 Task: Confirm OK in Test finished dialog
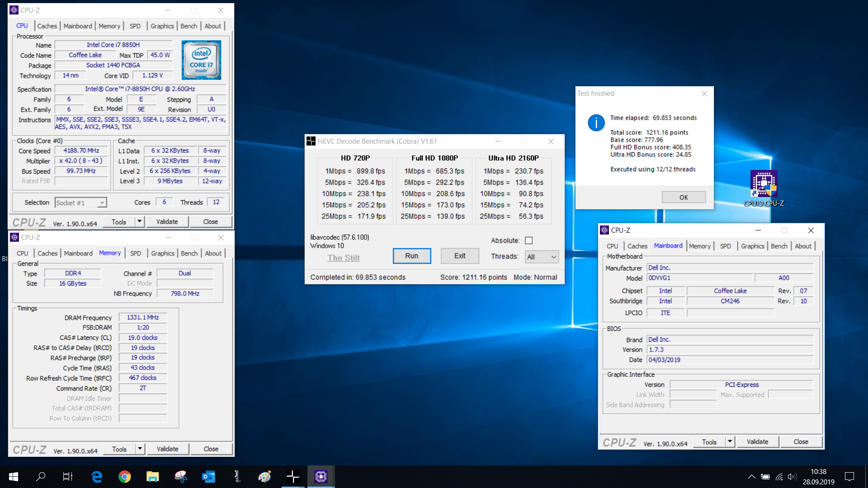684,197
